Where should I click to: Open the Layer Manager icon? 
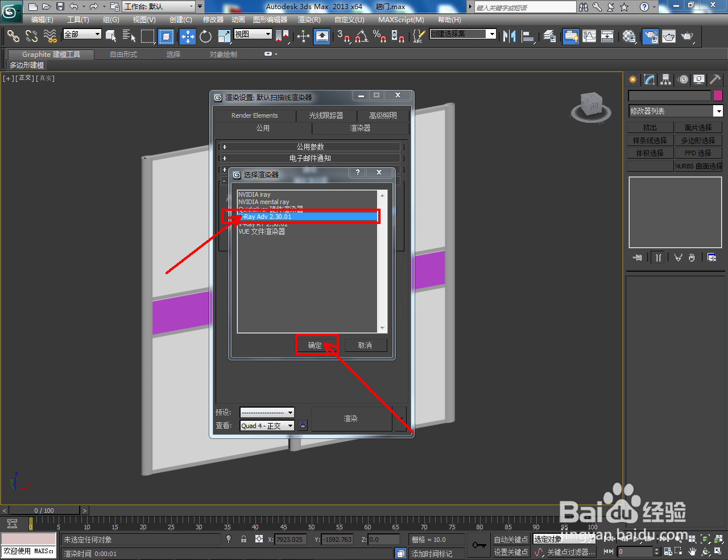(549, 36)
